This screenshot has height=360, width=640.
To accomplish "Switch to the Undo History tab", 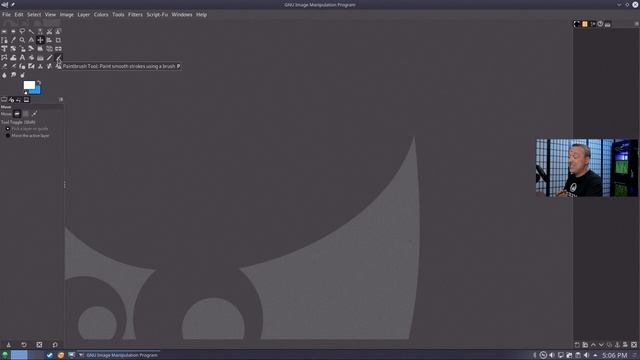I will 18,100.
